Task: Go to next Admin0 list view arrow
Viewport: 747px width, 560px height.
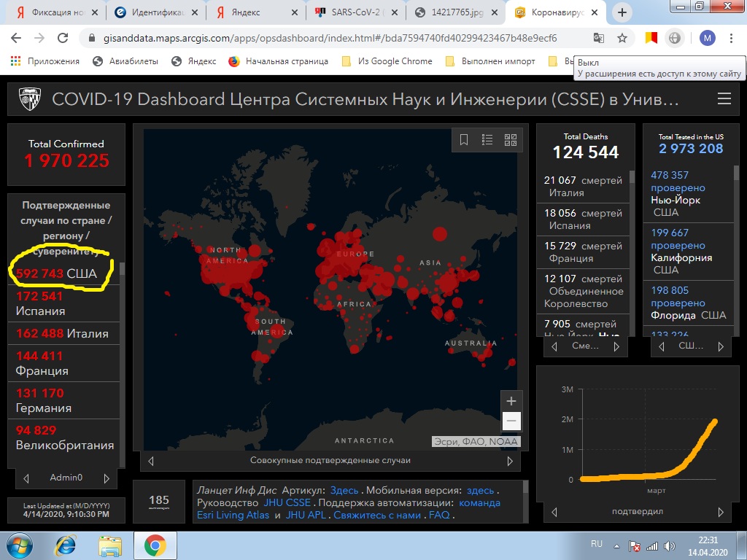Action: coord(107,478)
